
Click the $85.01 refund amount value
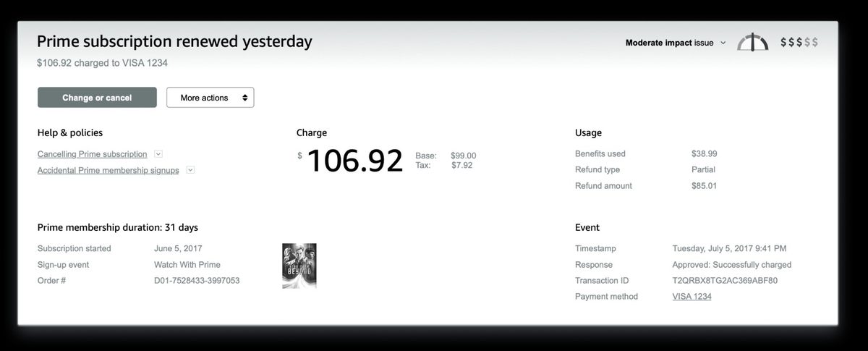704,186
